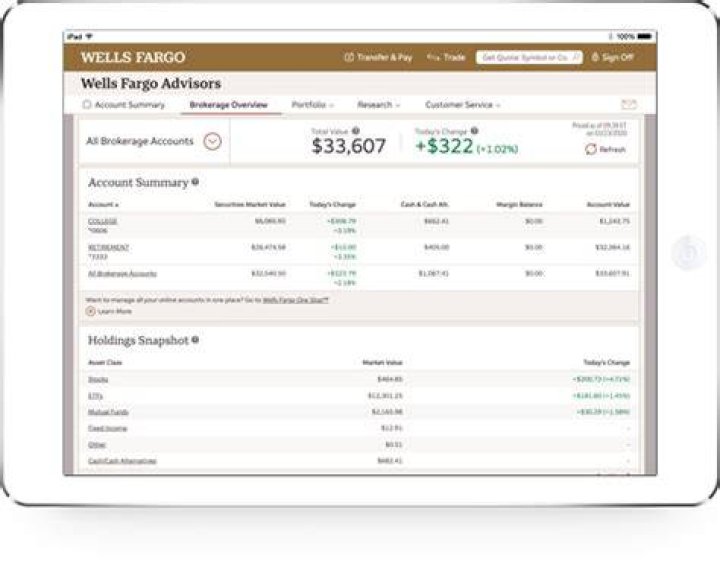Click the Learn More arrow icon
This screenshot has width=720, height=561.
(90, 311)
